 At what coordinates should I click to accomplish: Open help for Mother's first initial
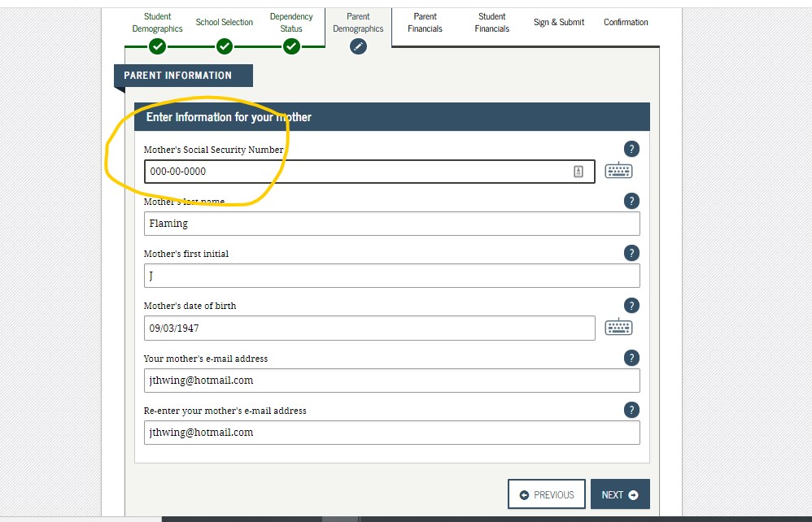pyautogui.click(x=631, y=253)
